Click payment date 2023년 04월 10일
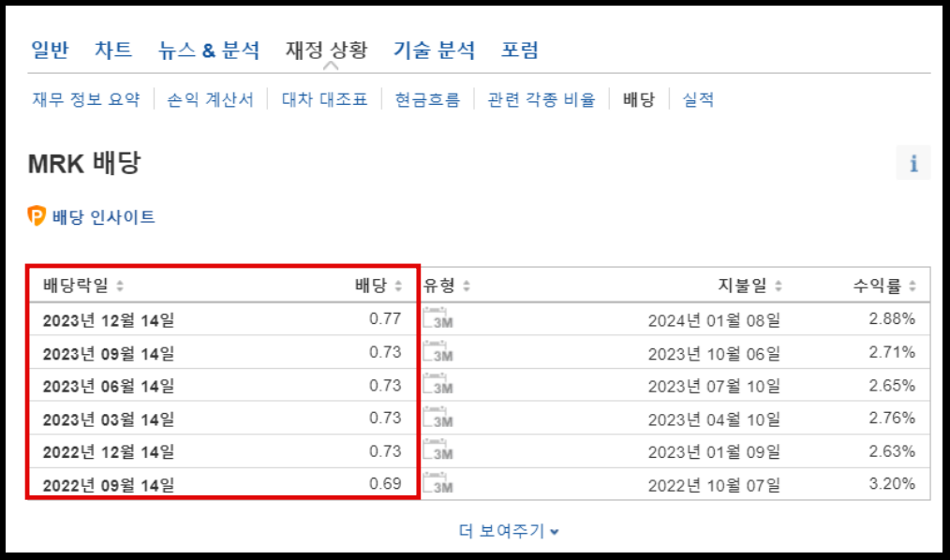 (714, 419)
